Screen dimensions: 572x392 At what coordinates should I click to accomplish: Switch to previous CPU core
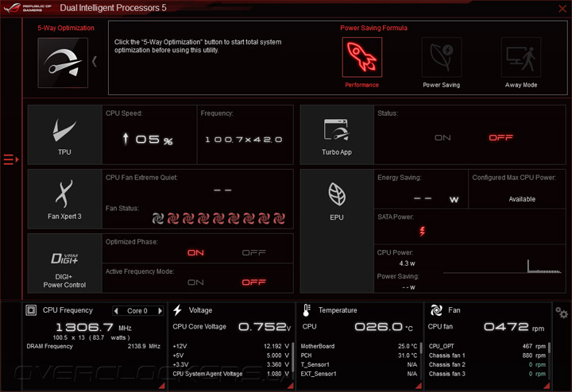[x=116, y=311]
